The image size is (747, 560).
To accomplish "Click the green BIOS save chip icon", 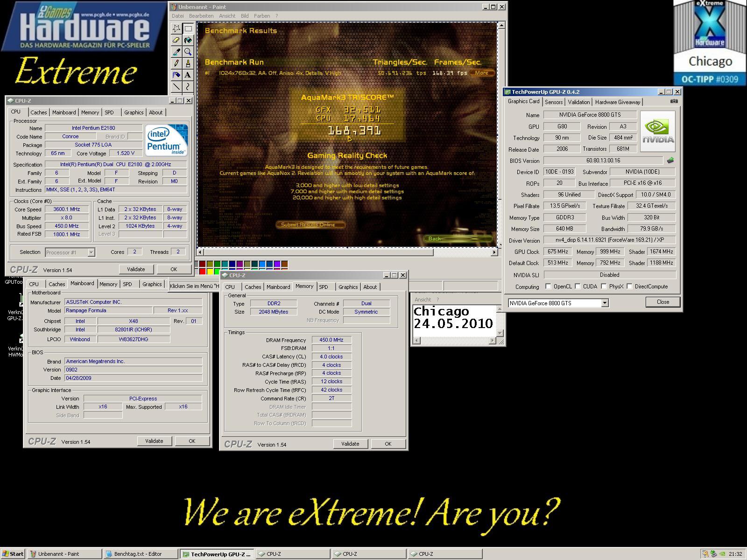I will click(x=670, y=161).
